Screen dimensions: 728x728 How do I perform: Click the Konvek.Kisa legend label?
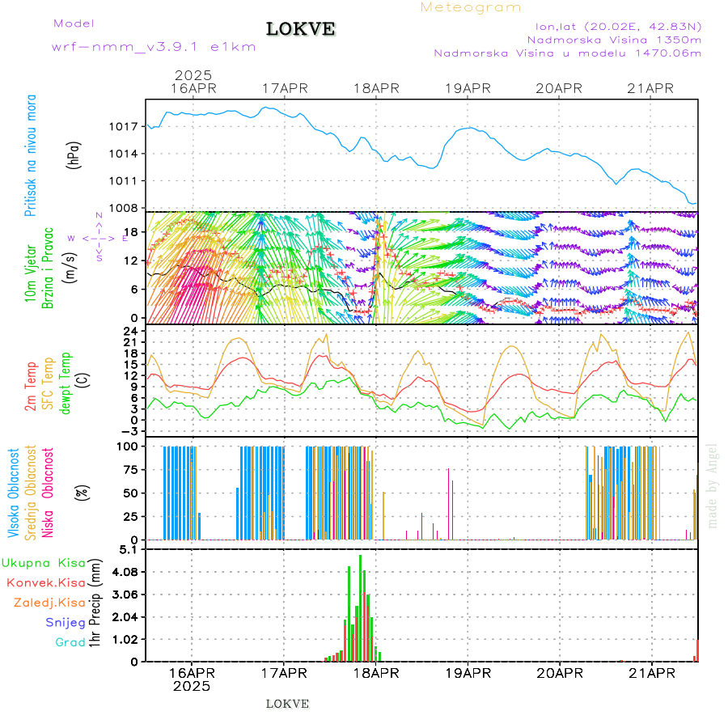pyautogui.click(x=46, y=583)
